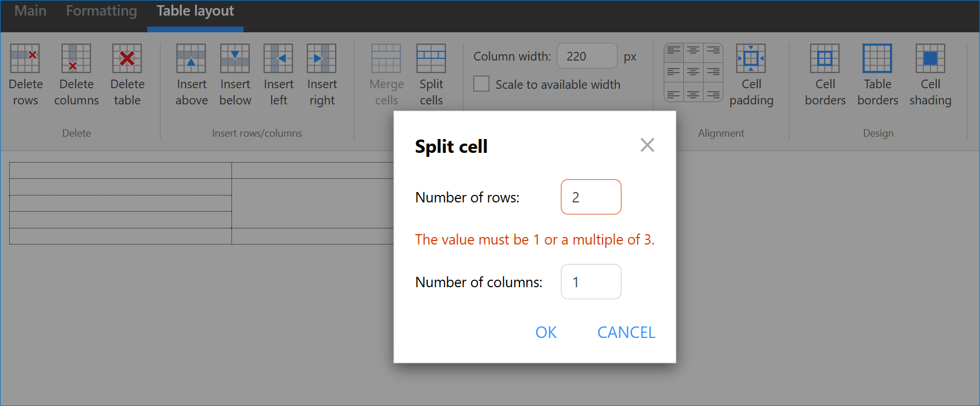The height and width of the screenshot is (406, 980).
Task: Insert a row below
Action: pos(235,74)
